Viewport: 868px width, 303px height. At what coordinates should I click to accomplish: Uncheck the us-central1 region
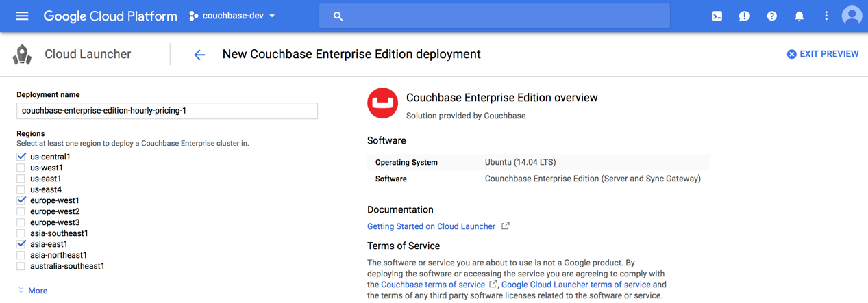[21, 157]
